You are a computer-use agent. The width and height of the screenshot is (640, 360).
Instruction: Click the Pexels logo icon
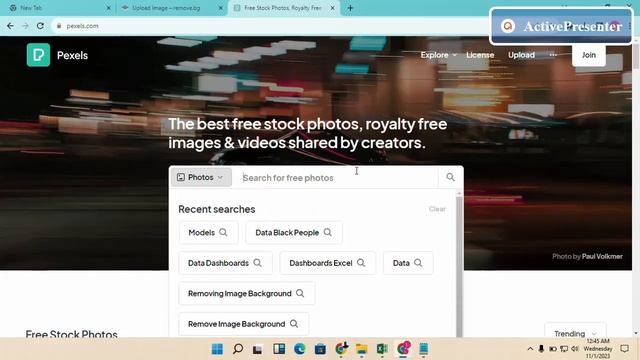tap(38, 55)
